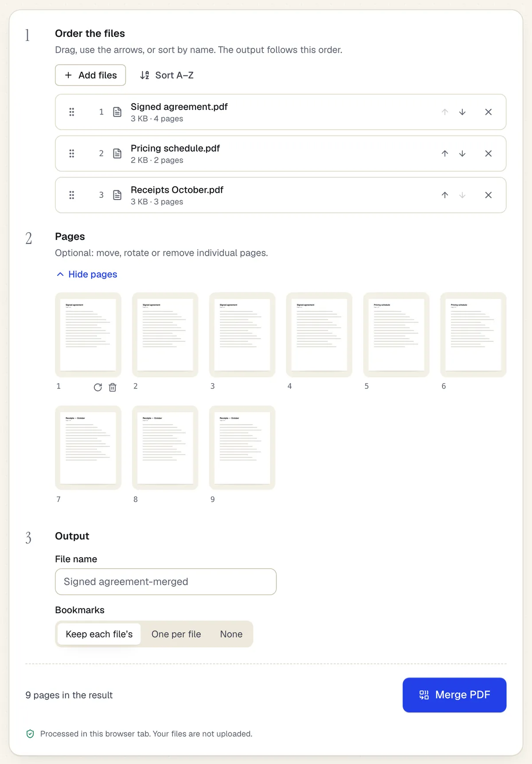Select page 8 thumbnail
The width and height of the screenshot is (532, 764).
pos(165,448)
